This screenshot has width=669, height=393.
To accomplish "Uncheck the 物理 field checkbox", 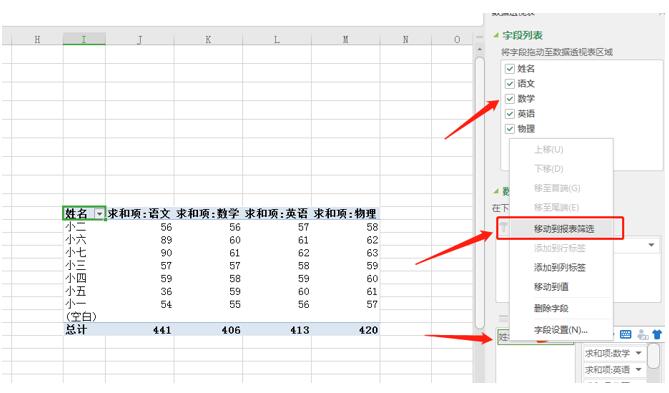I will click(509, 128).
